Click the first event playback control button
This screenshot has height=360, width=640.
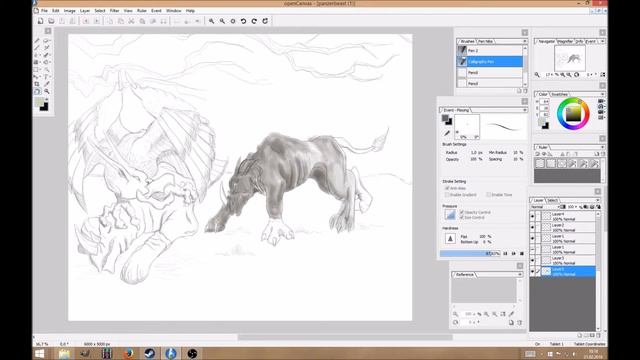point(505,253)
